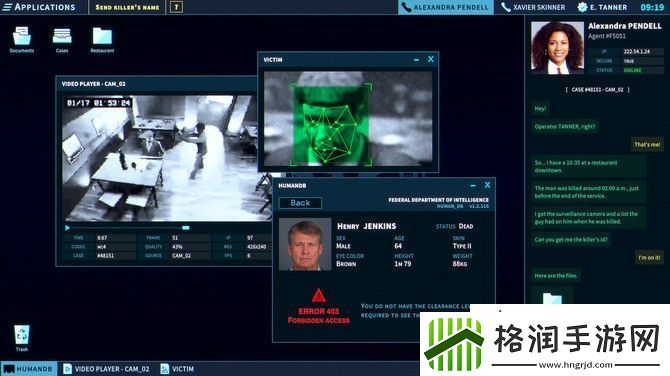Click the victim face recognition image
Screen dimensions: 670x376
pos(348,118)
